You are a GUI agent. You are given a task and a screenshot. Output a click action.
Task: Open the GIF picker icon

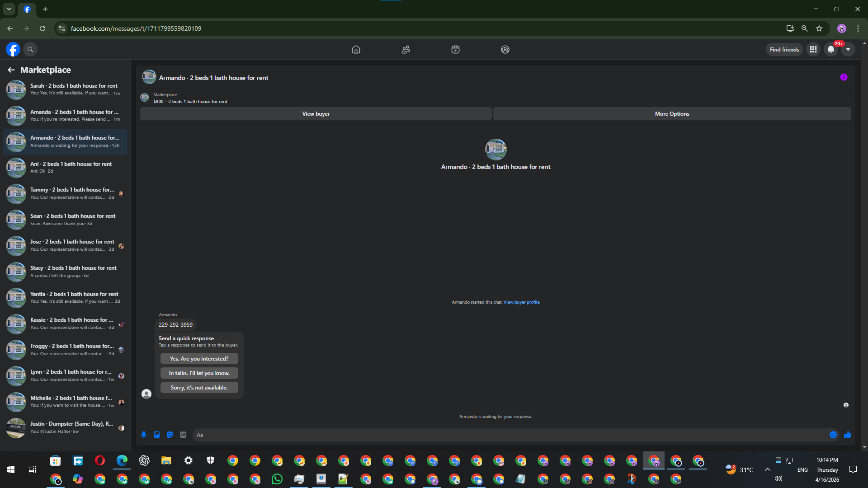[183, 435]
